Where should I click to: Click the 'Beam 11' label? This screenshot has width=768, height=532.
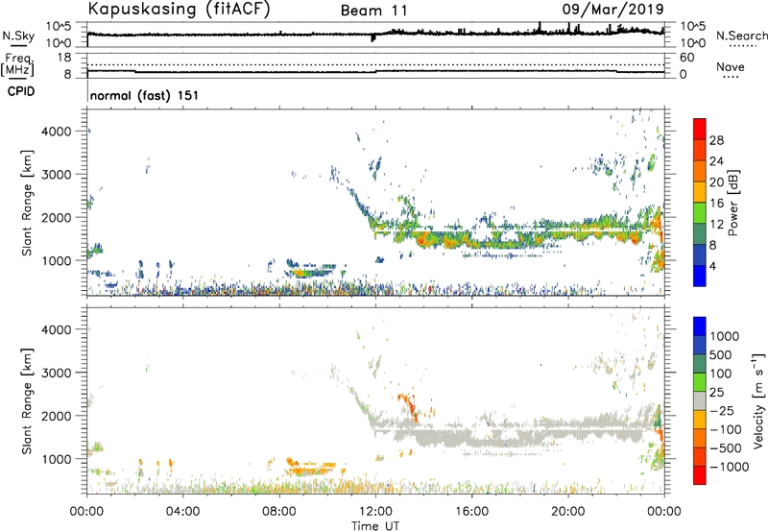[374, 11]
